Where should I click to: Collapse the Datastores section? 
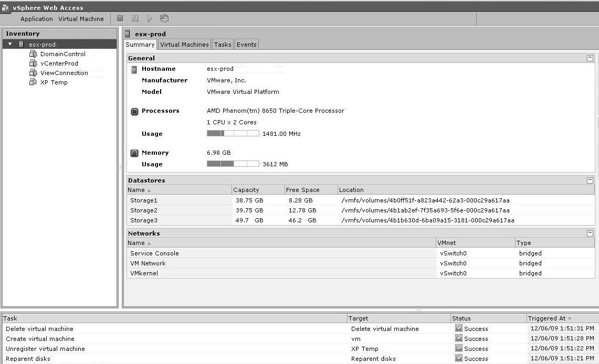(x=590, y=180)
